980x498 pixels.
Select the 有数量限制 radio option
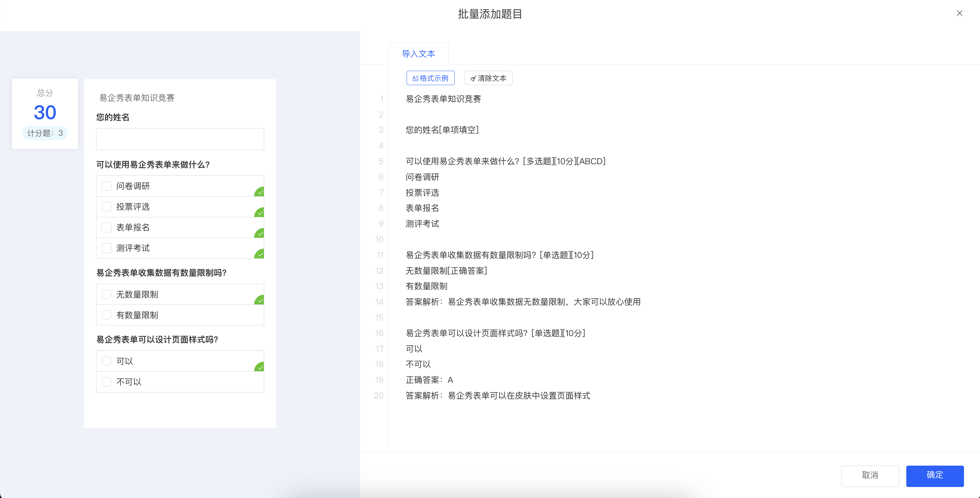(106, 315)
